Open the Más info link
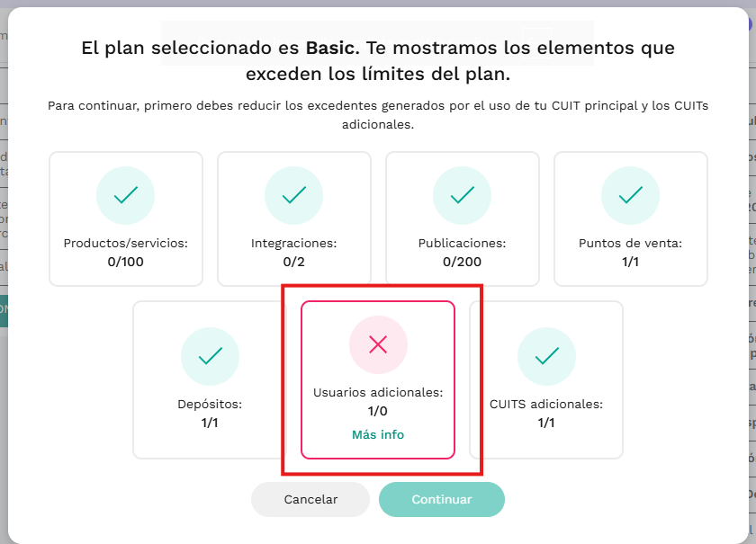The image size is (756, 544). pyautogui.click(x=378, y=434)
